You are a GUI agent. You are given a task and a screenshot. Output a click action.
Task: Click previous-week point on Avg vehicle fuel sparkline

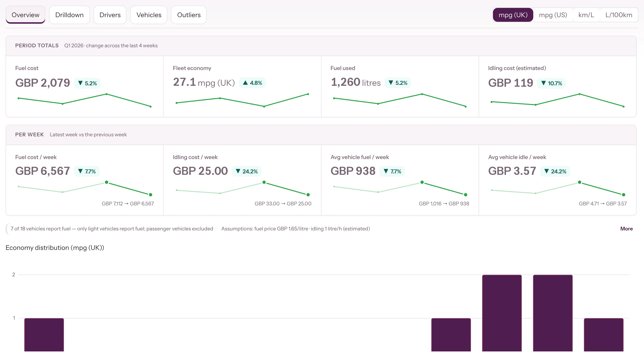pos(422,182)
